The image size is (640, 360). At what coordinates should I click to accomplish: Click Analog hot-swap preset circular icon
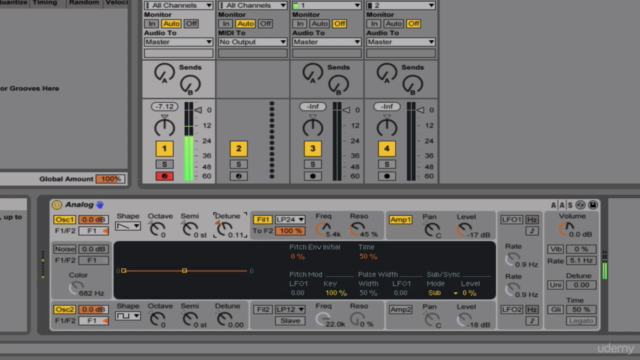click(580, 204)
